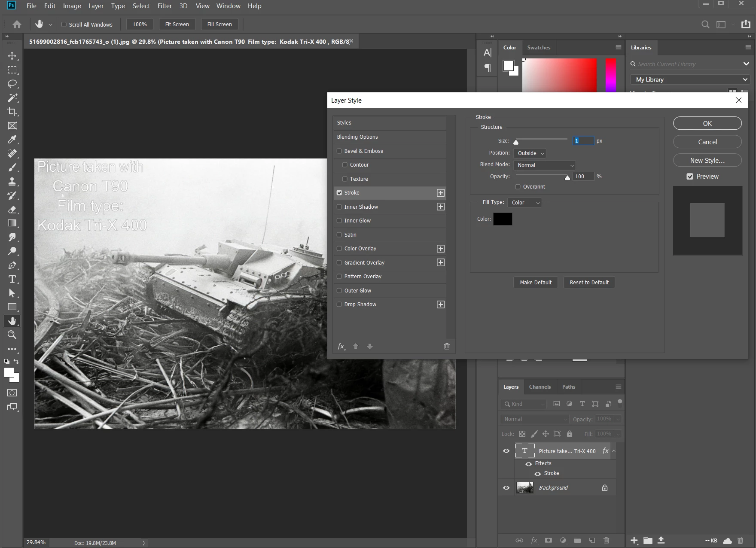
Task: Open the Image menu
Action: [72, 6]
